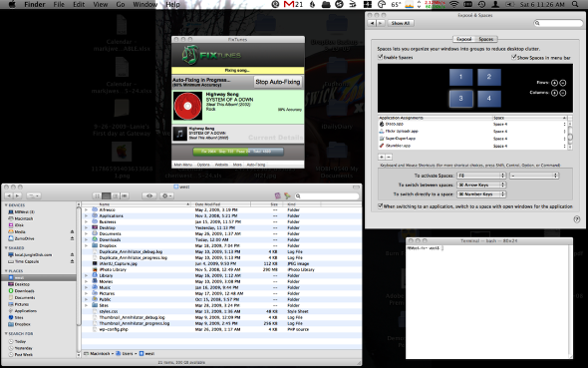588x368 pixels.
Task: Click Stop Auto-Fixing in FixTunes
Action: (x=277, y=82)
